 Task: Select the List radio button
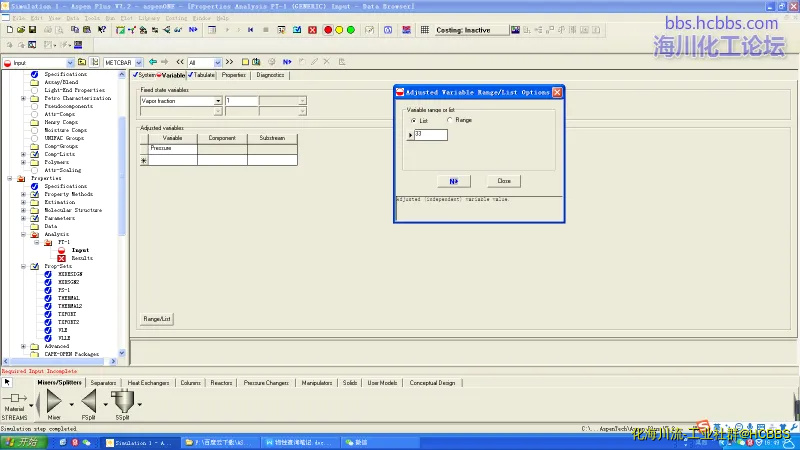click(x=413, y=120)
